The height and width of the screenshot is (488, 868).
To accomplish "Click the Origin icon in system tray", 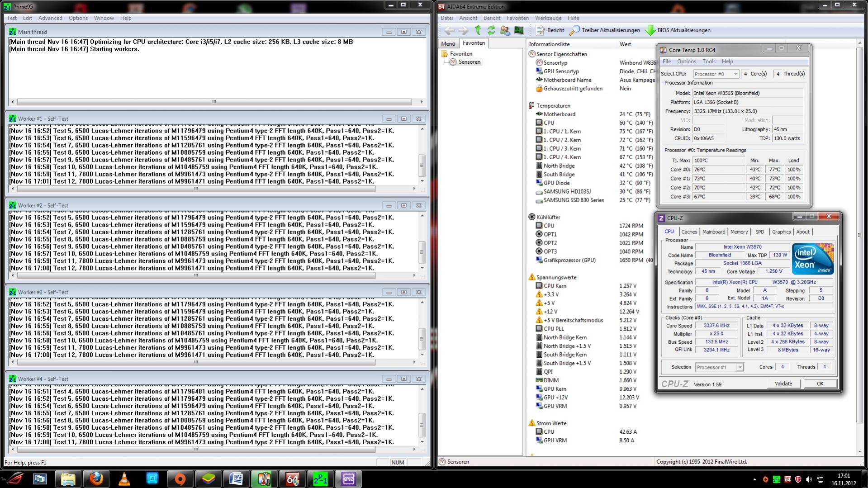I will click(765, 479).
